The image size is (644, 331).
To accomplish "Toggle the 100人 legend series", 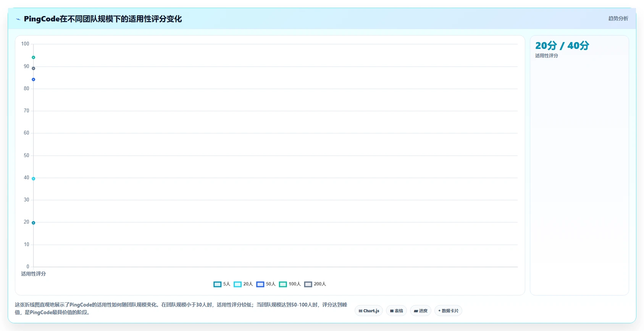I will (290, 284).
